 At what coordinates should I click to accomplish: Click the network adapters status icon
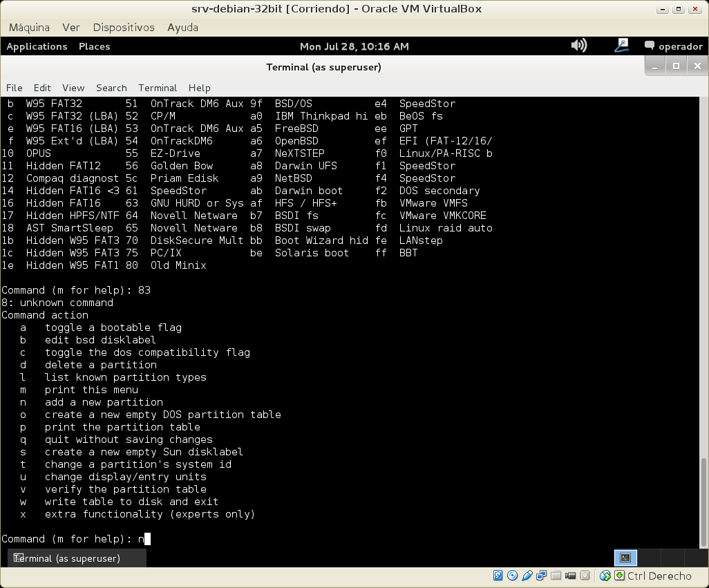[x=542, y=576]
